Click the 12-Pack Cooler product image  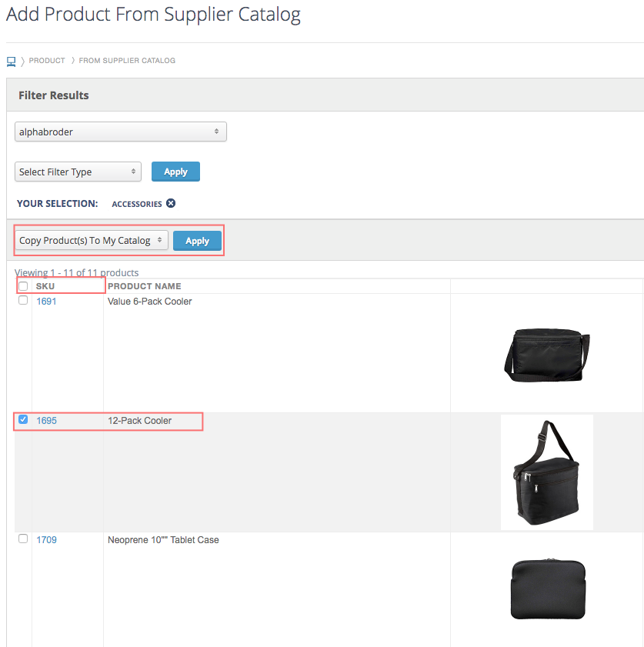(546, 472)
